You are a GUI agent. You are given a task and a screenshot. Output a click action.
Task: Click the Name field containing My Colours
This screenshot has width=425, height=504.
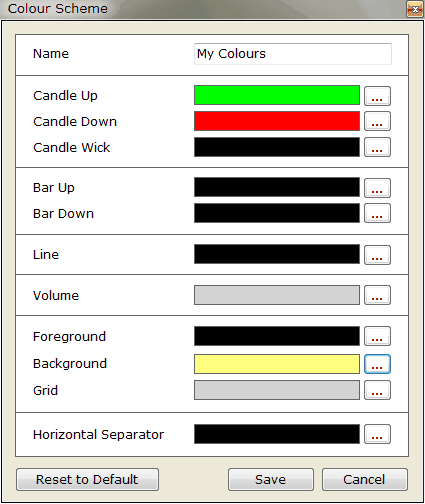click(x=293, y=54)
